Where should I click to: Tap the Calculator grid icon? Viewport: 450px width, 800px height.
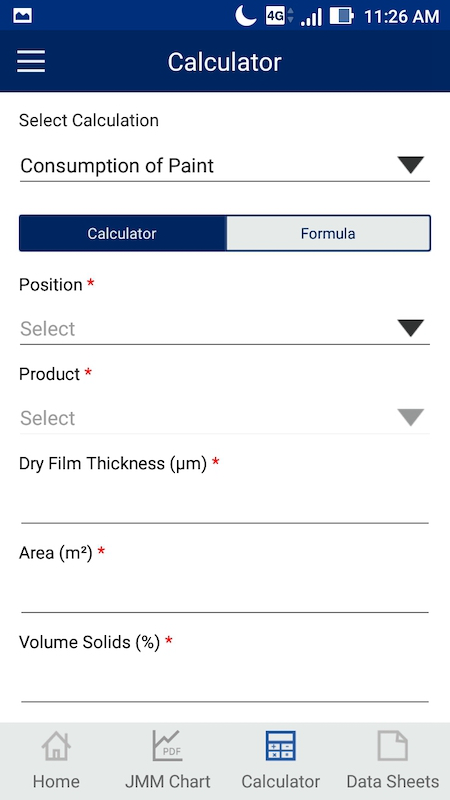(281, 745)
